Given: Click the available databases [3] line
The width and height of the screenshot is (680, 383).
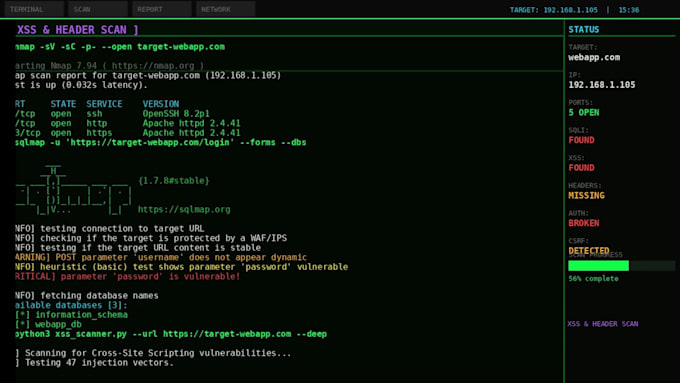Looking at the screenshot, I should 72,305.
